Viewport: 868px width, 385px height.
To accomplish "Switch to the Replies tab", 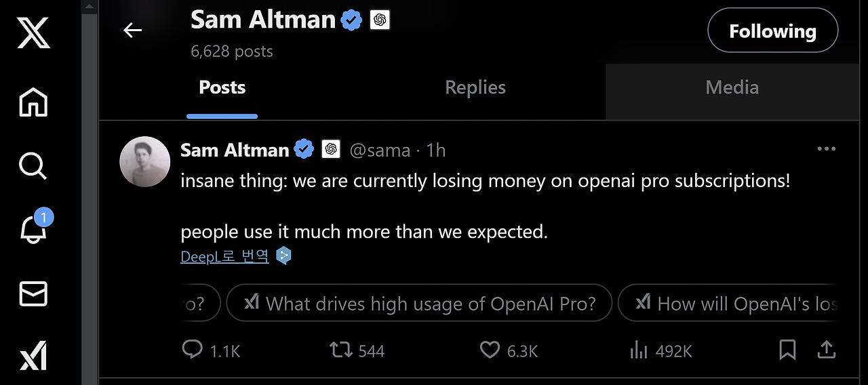I will 475,87.
